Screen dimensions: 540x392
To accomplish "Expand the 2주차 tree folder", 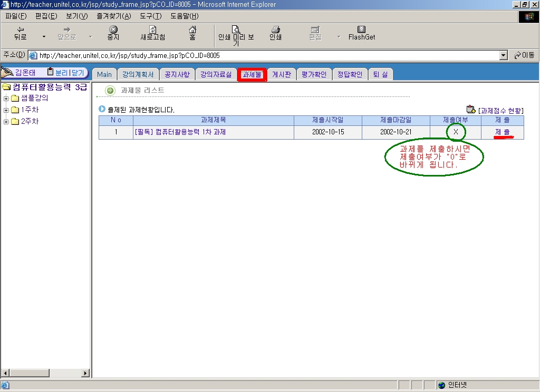I will point(6,122).
